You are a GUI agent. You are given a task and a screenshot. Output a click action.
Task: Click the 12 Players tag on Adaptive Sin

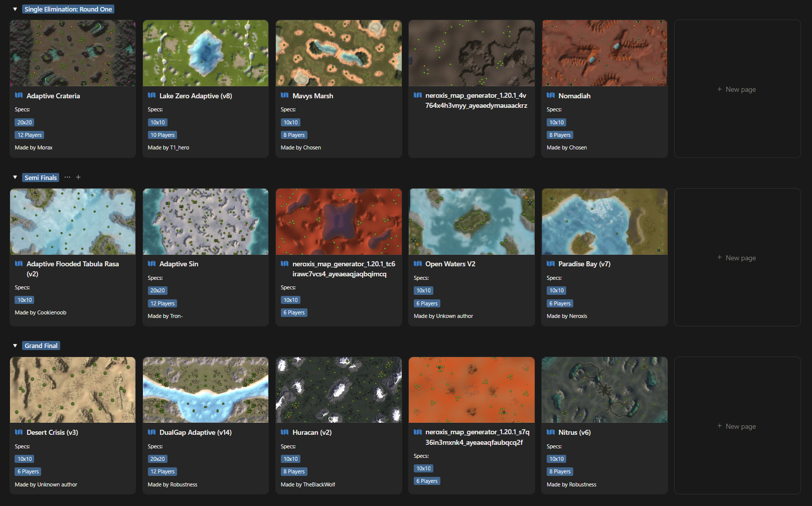tap(163, 303)
